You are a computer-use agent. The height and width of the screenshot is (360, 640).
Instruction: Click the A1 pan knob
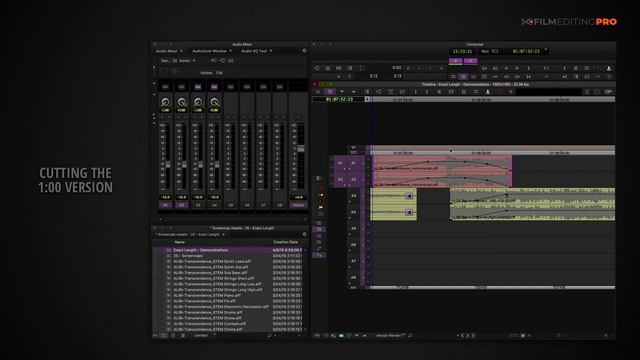coord(165,102)
